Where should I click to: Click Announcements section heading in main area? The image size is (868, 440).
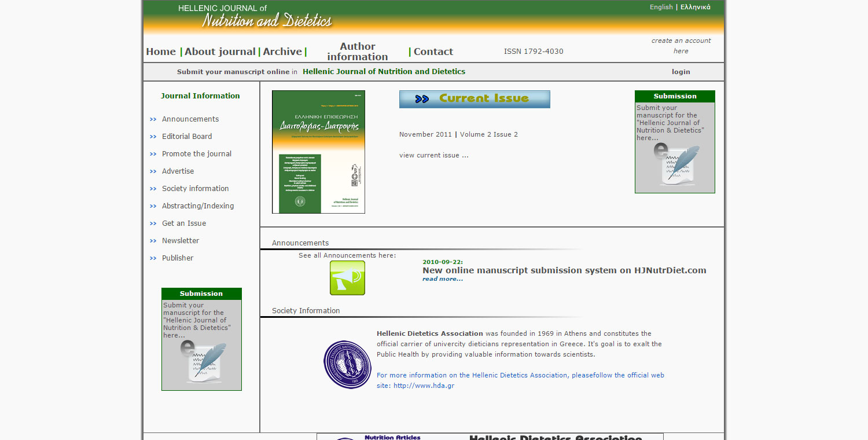point(300,243)
